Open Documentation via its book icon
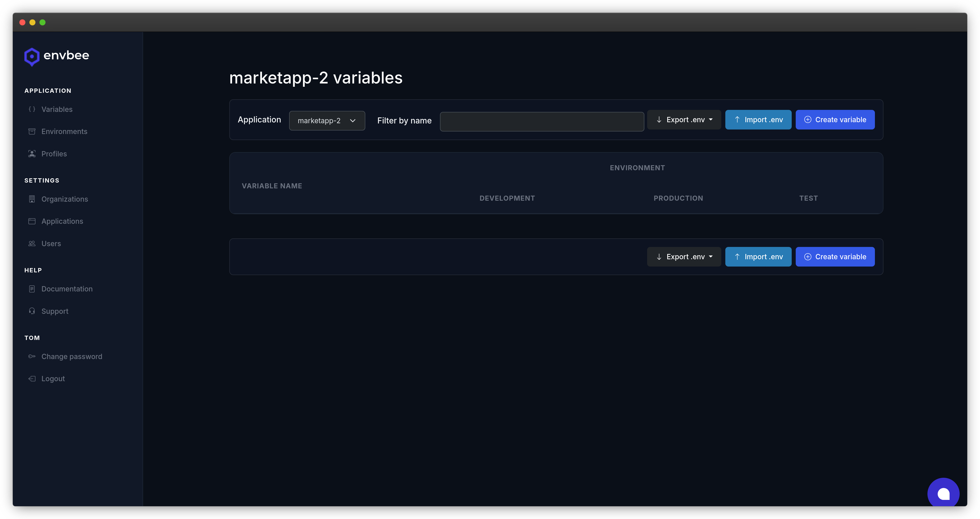This screenshot has height=519, width=980. [32, 288]
